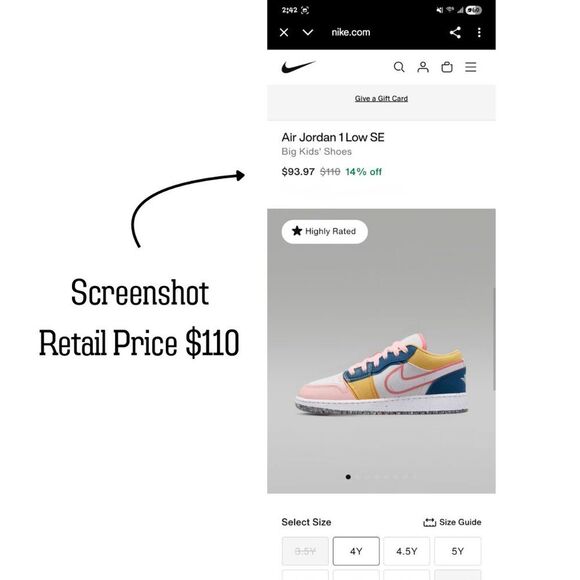Viewport: 580px width, 580px height.
Task: Open the shopping bag icon
Action: (447, 67)
